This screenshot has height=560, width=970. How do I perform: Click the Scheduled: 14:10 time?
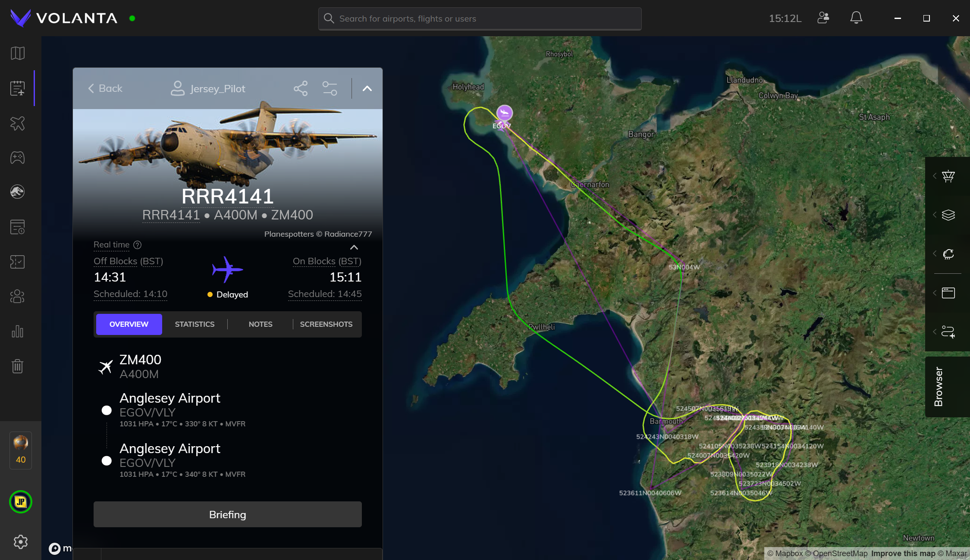click(x=130, y=294)
